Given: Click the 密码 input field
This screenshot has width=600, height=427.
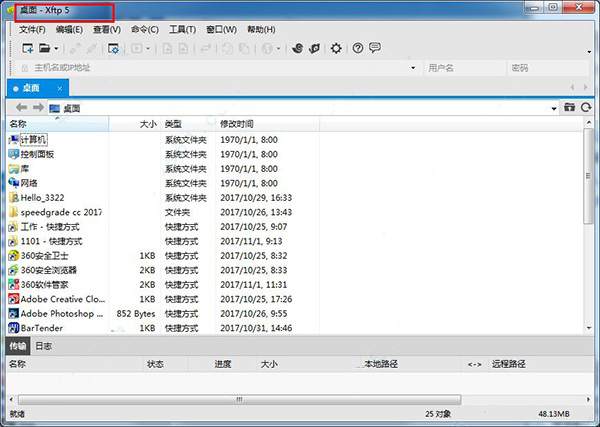Looking at the screenshot, I should click(548, 68).
